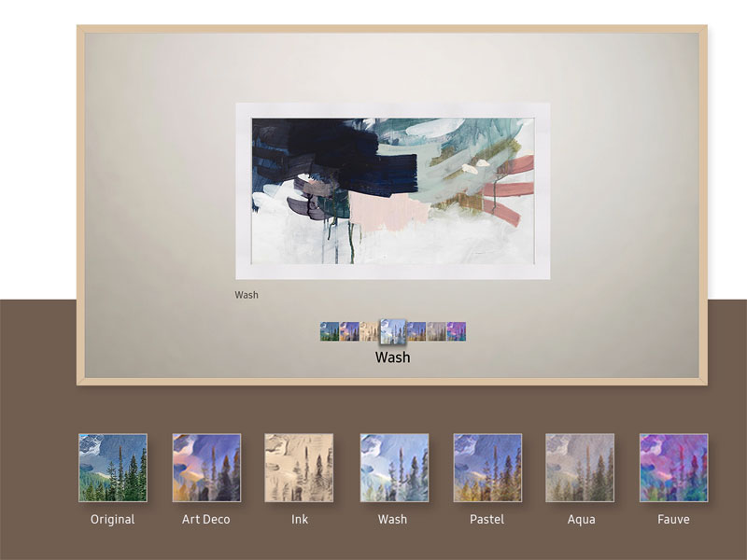Click the "Pastel" label text
This screenshot has height=560, width=747.
point(486,519)
